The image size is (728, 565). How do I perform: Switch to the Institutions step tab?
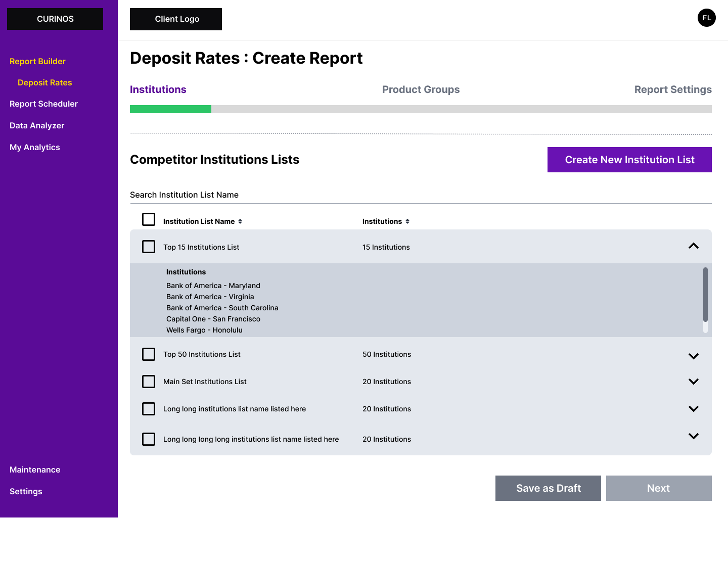tap(158, 89)
